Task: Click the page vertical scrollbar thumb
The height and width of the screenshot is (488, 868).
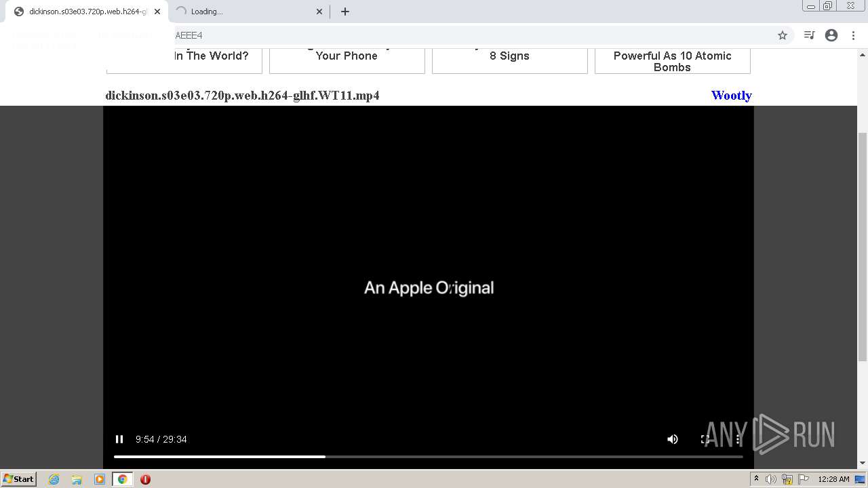Action: pyautogui.click(x=863, y=247)
